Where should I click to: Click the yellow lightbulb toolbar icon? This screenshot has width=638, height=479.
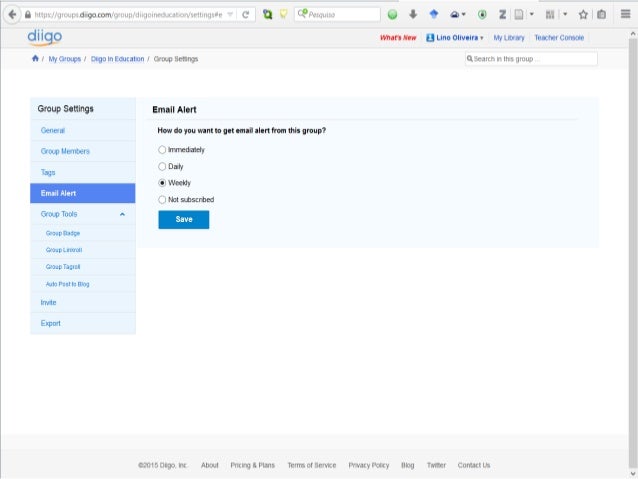[284, 15]
